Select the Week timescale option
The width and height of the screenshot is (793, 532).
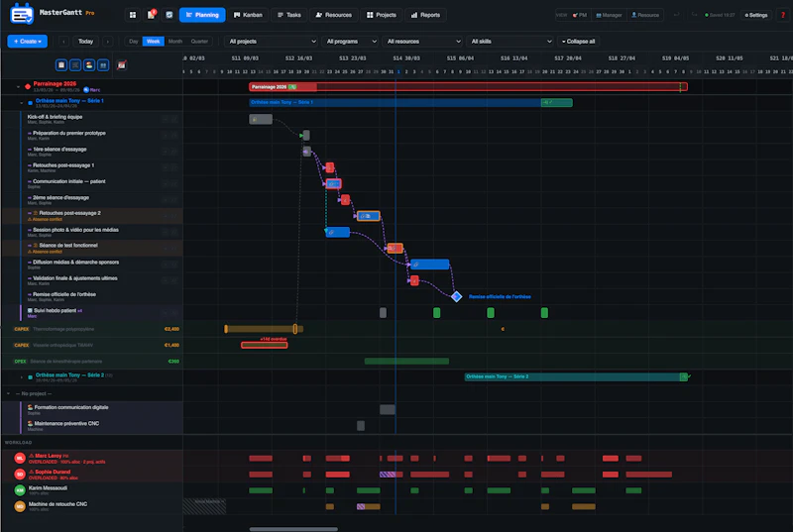coord(154,42)
